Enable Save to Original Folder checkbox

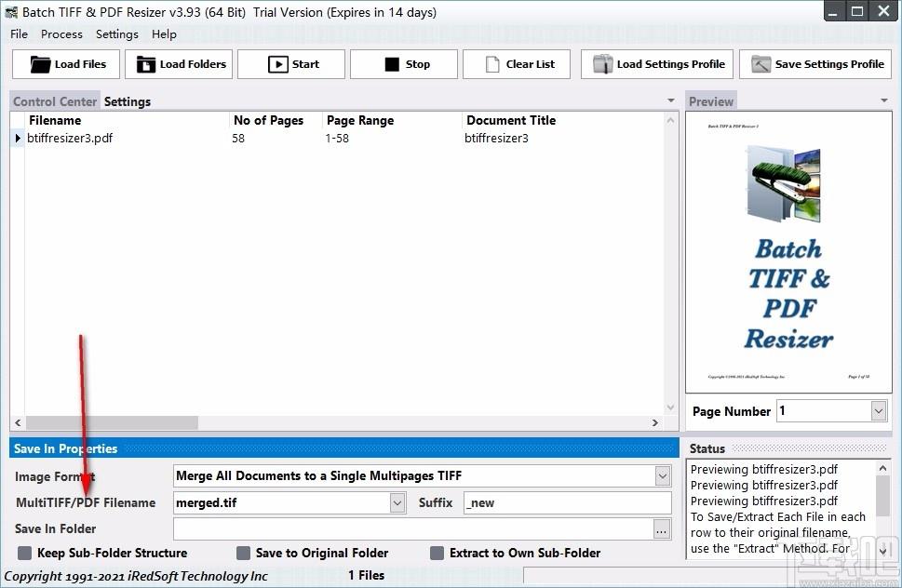(x=243, y=553)
